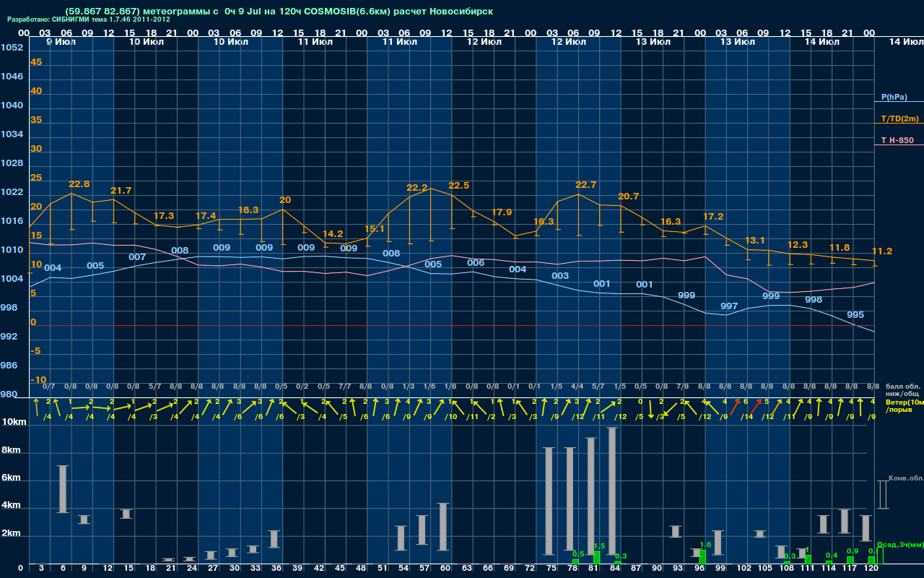The width and height of the screenshot is (924, 578).
Task: Click the 1046 pressure axis value
Action: [x=12, y=77]
